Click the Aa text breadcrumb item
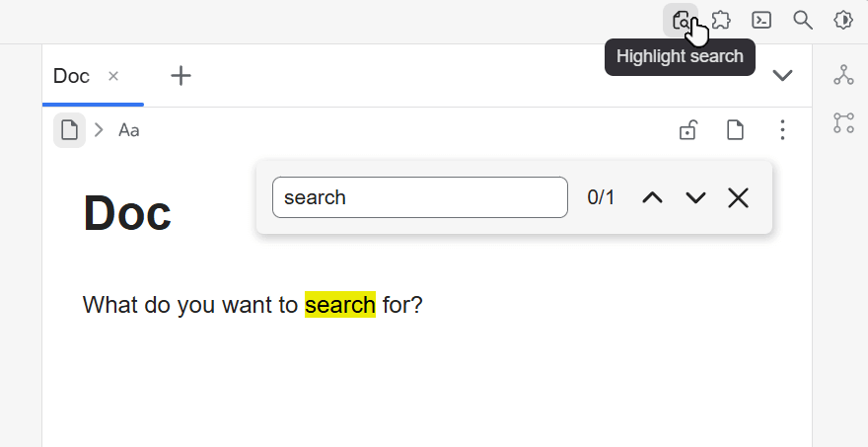Viewport: 868px width, 447px height. [x=129, y=130]
